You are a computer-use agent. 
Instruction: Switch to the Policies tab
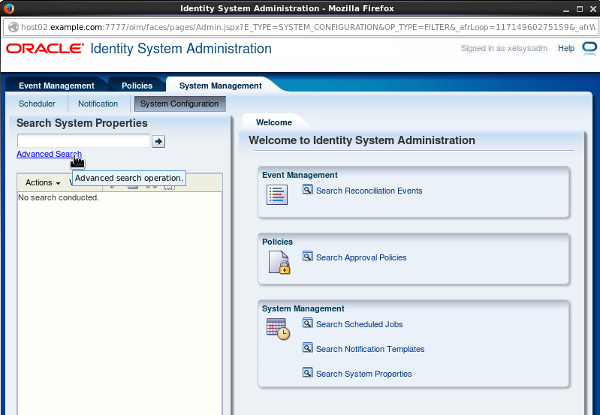(137, 86)
